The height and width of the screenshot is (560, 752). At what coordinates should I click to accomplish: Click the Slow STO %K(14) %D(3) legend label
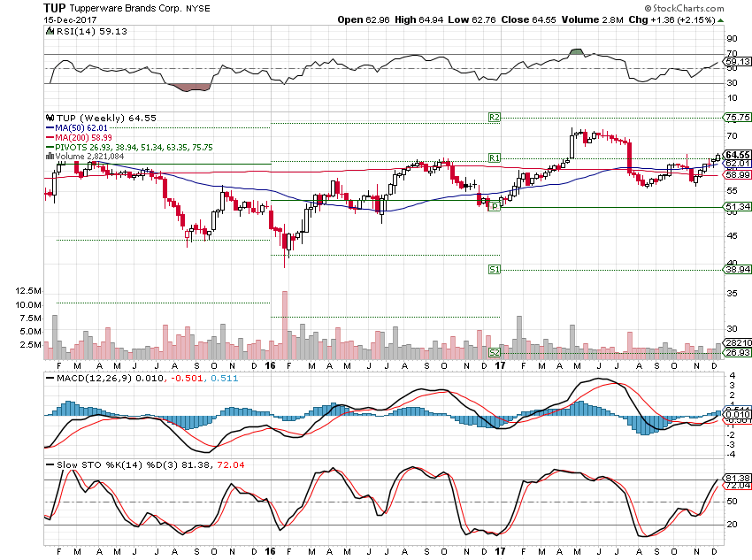[118, 464]
